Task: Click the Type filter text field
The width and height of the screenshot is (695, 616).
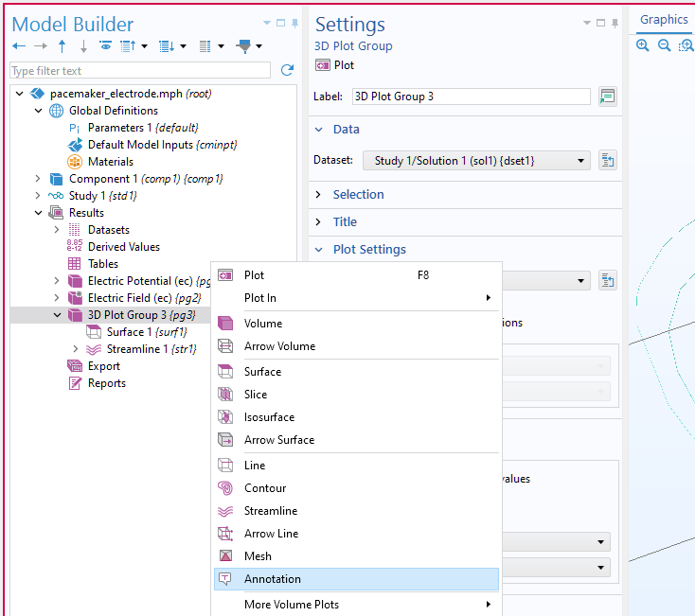Action: tap(139, 71)
